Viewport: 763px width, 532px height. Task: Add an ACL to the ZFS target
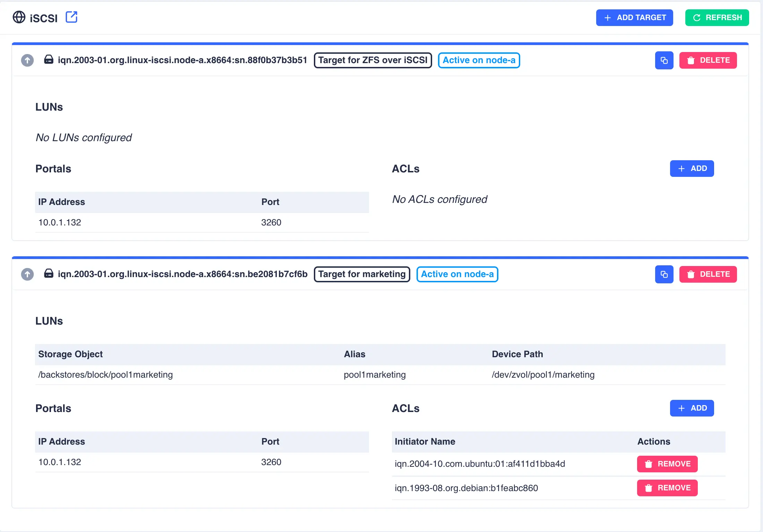click(x=692, y=169)
